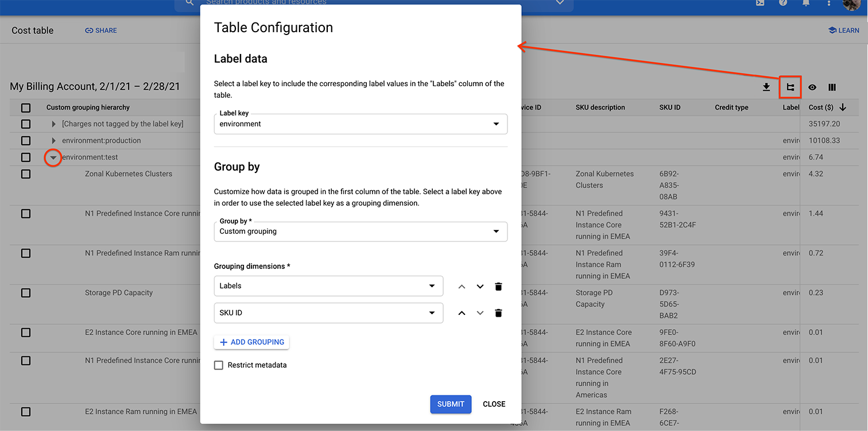Screen dimensions: 868x431
Task: Click the Submit button
Action: click(x=451, y=404)
